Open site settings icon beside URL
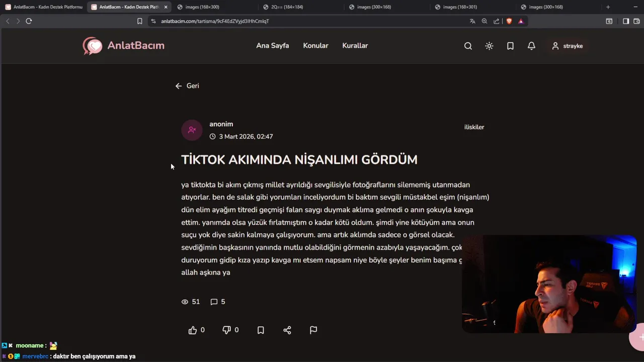The width and height of the screenshot is (644, 362). tap(153, 21)
